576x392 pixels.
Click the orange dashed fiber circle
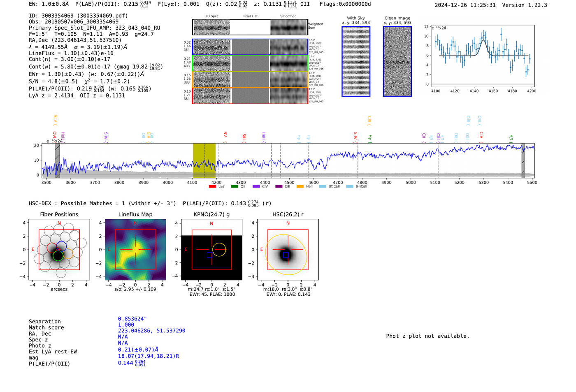68,254
